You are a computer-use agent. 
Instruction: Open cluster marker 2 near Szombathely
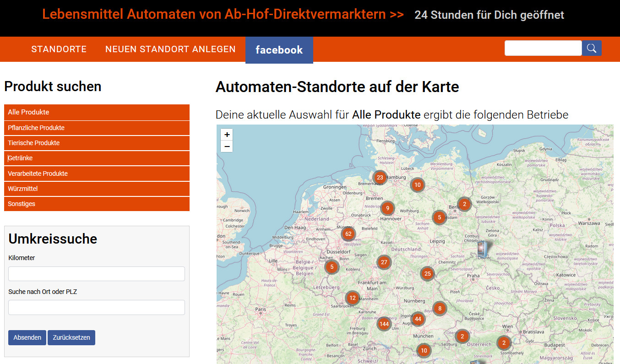pyautogui.click(x=504, y=342)
